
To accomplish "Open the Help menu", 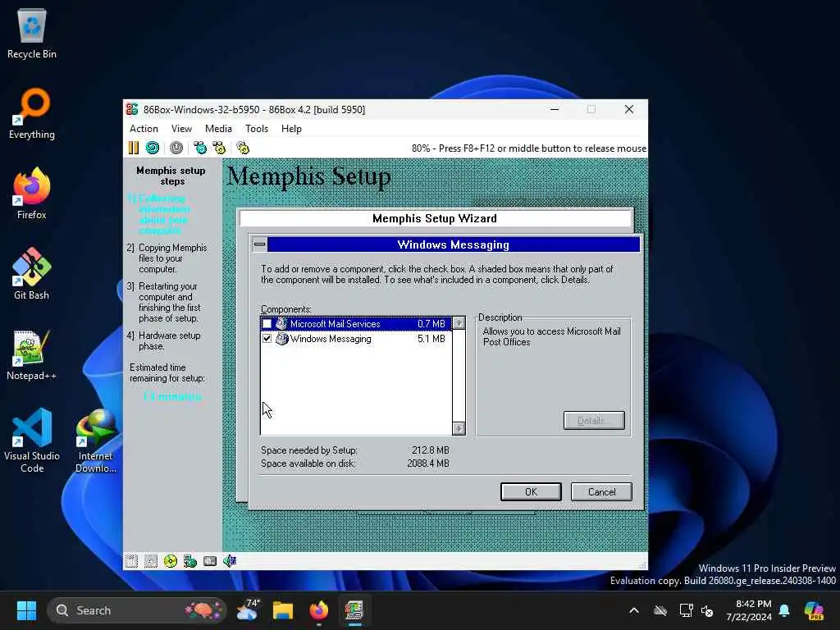I will (291, 129).
